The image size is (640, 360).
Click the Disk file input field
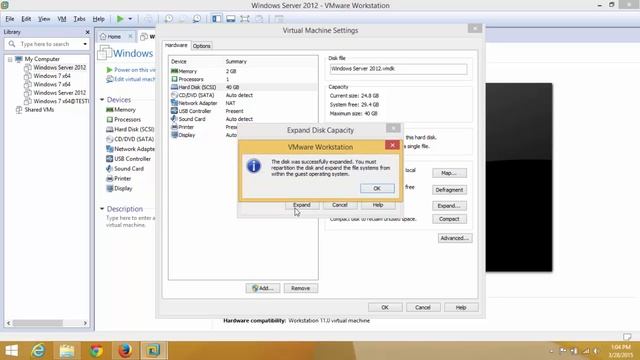click(x=398, y=69)
